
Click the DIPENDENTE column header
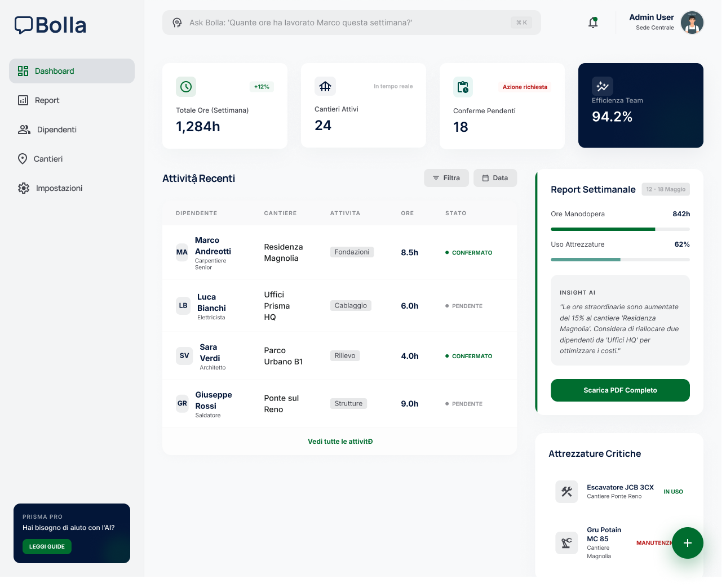[196, 213]
